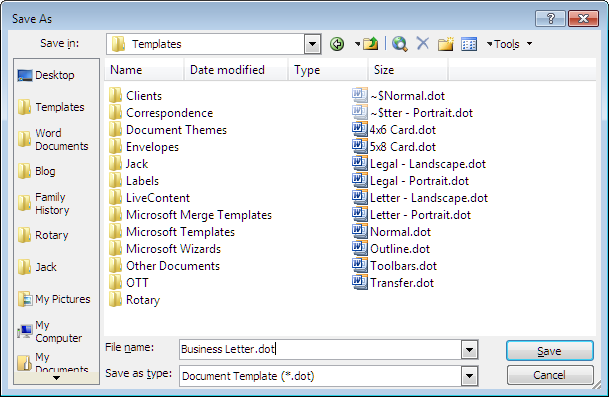Open the Views icon menu

[x=469, y=44]
